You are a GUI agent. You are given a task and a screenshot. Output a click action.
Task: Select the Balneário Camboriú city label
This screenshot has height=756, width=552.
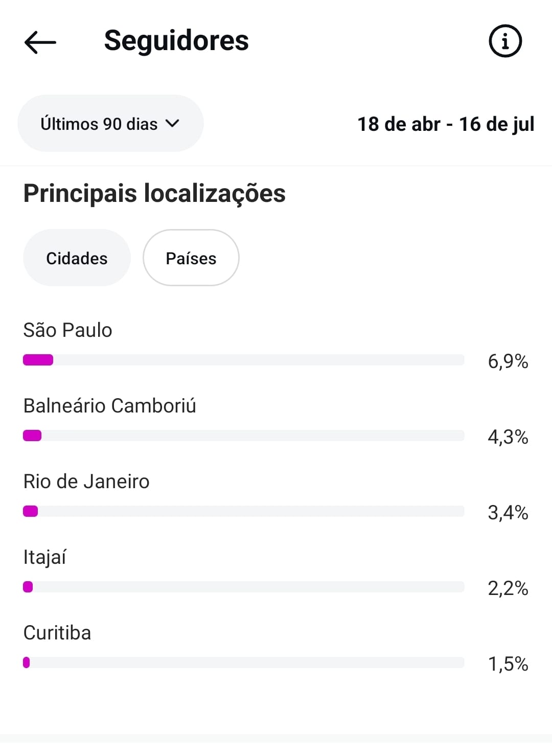pyautogui.click(x=109, y=406)
